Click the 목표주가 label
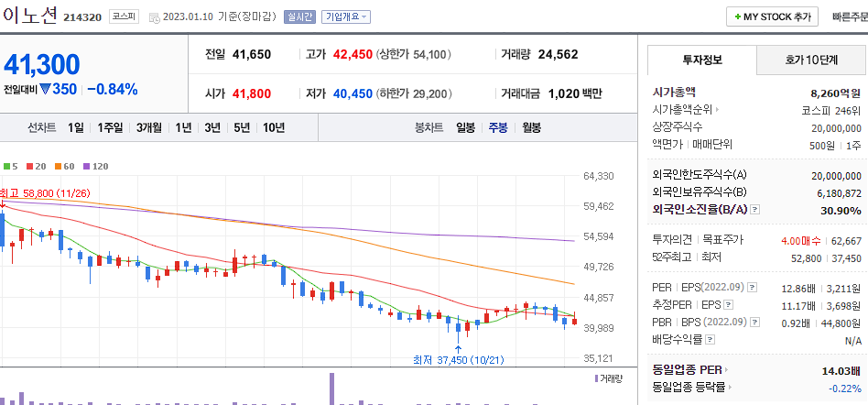The image size is (868, 405). tap(723, 240)
